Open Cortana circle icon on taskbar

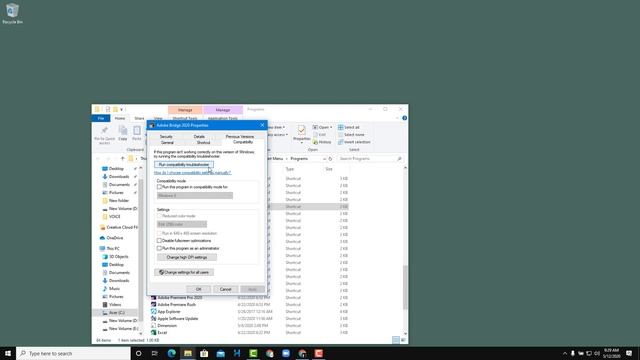pos(138,353)
